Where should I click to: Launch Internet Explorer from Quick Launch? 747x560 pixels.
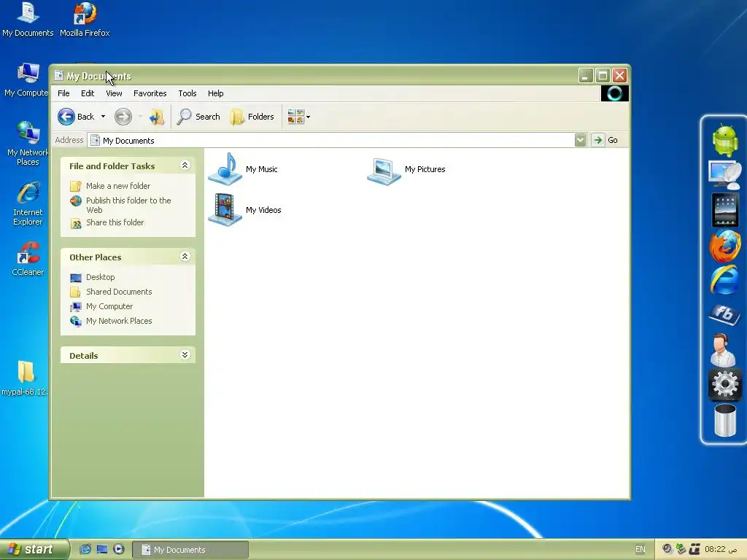(x=85, y=549)
